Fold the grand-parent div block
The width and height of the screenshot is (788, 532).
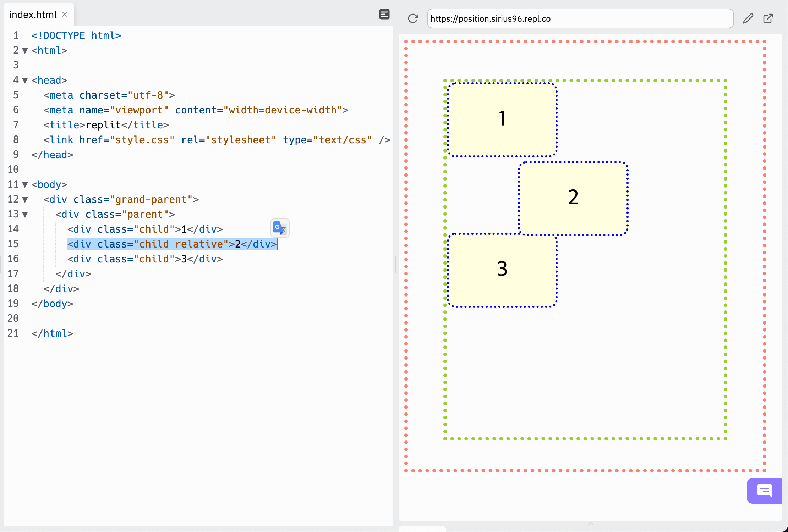(25, 200)
